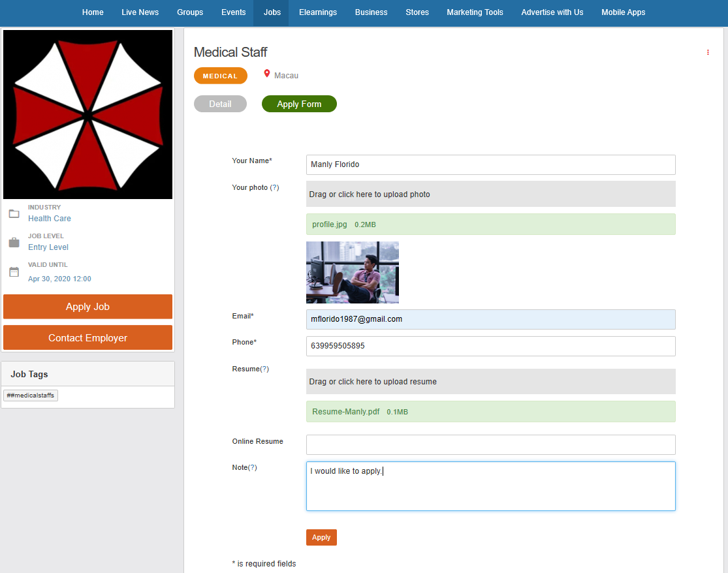The width and height of the screenshot is (728, 573).
Task: Click the Job Level briefcase icon
Action: [x=14, y=242]
